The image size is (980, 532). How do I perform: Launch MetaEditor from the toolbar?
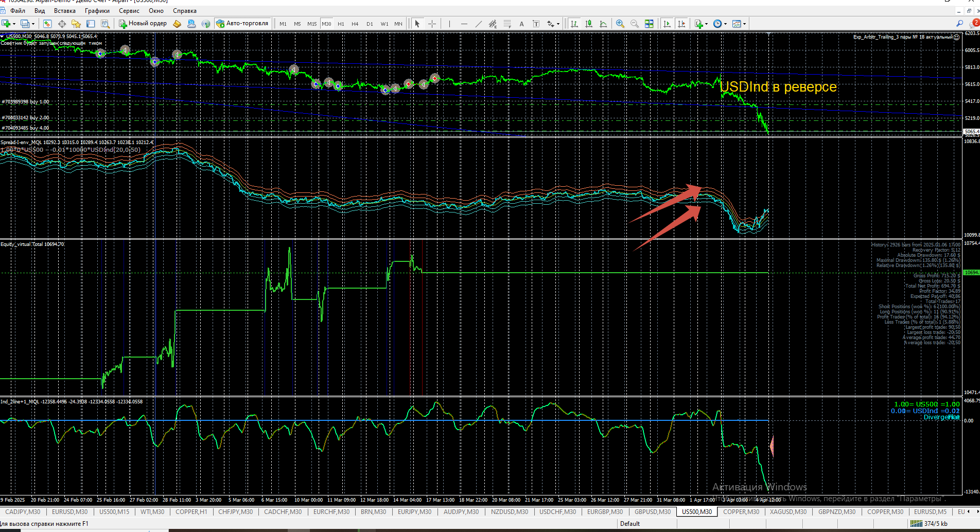click(177, 24)
